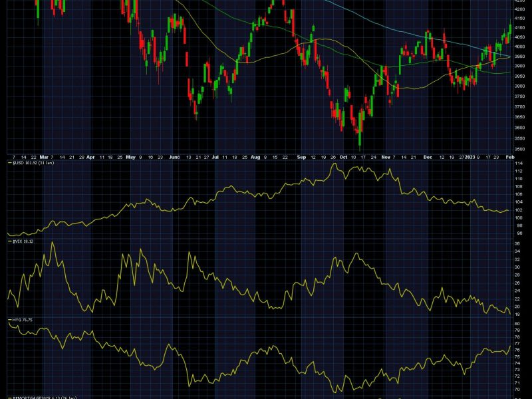Pick the 100 value on USD scale
This screenshot has width=532, height=399.
point(519,218)
